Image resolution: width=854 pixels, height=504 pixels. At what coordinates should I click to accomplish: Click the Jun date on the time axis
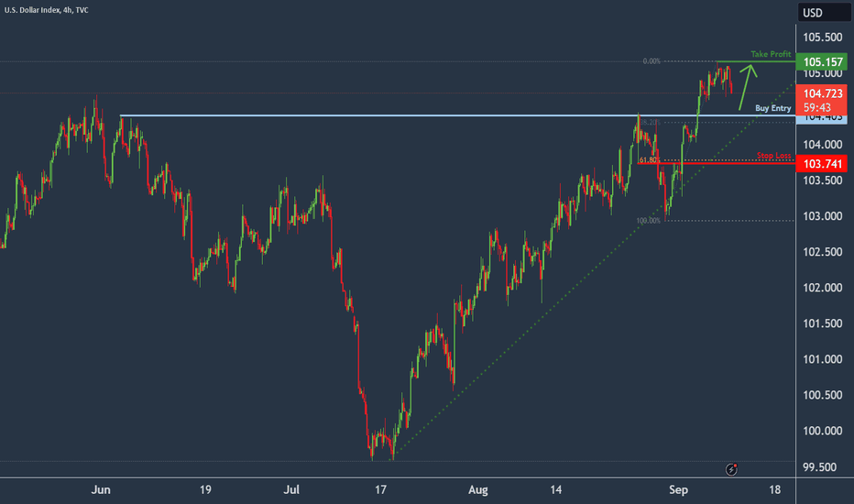(101, 490)
